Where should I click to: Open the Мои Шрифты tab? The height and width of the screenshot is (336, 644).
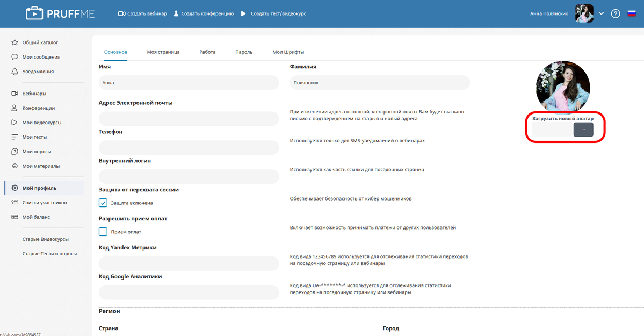[288, 52]
